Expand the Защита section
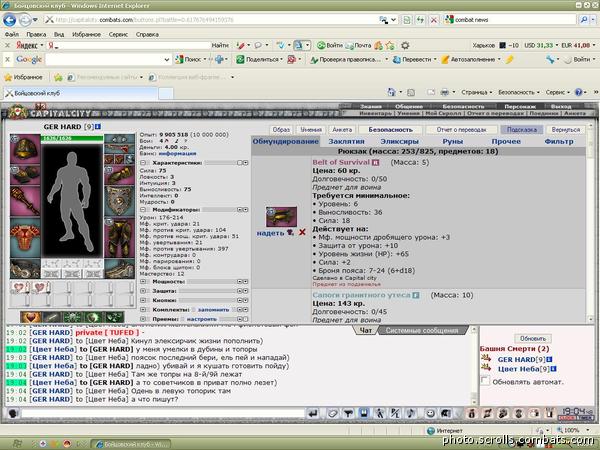Image resolution: width=600 pixels, height=450 pixels. click(143, 291)
